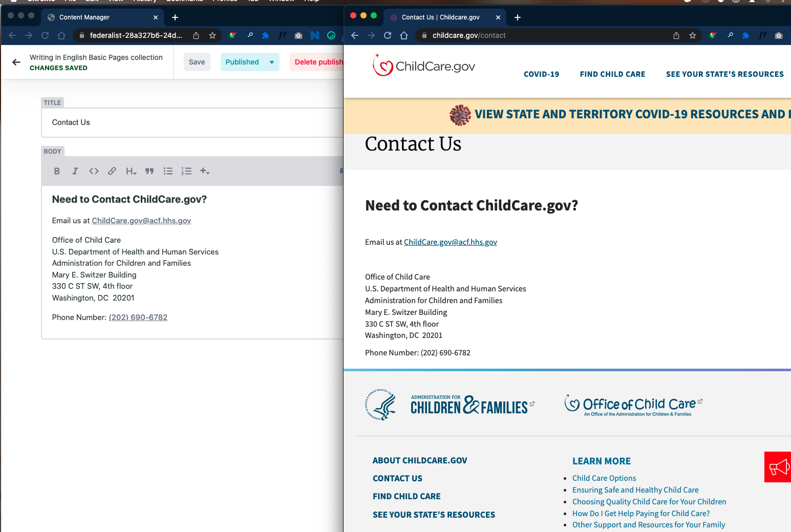Click the childcare.gov/contact address bar
Viewport: 791px width, 532px height.
(543, 35)
